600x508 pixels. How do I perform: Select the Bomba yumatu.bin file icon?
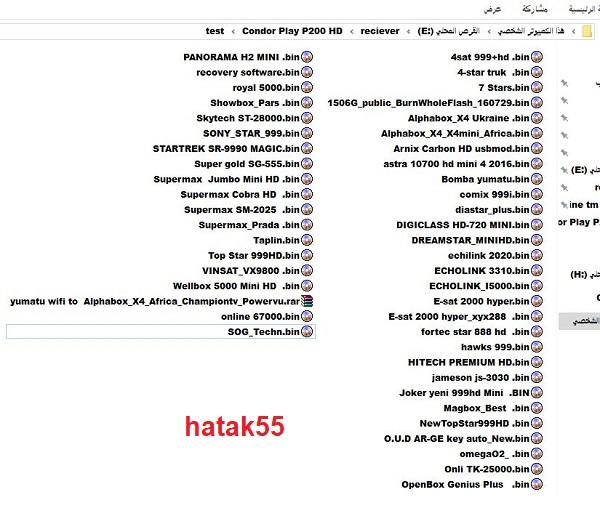tap(537, 179)
